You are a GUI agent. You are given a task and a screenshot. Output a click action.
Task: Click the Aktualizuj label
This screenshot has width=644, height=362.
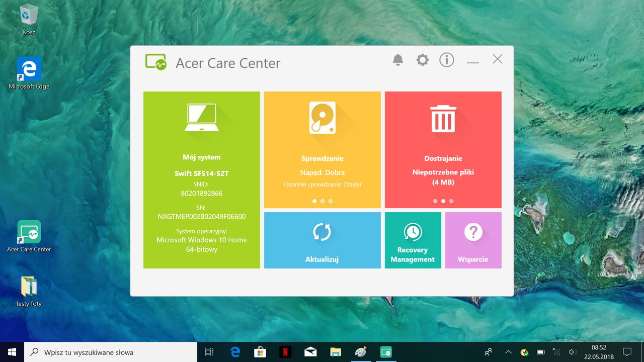coord(322,259)
